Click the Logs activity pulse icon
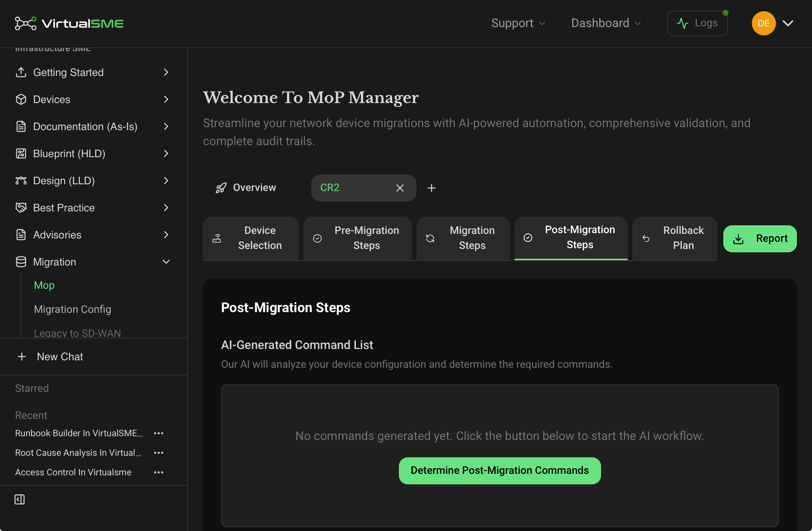The image size is (812, 531). (x=683, y=23)
